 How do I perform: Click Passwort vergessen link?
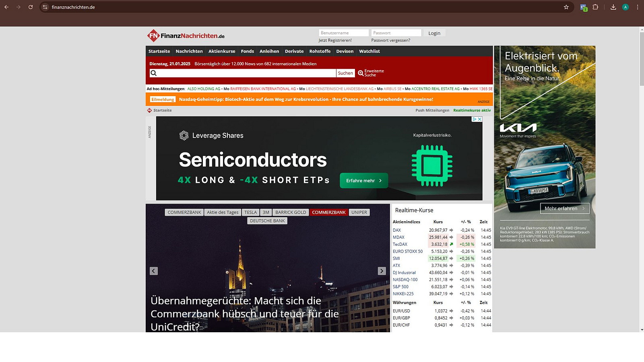point(391,40)
